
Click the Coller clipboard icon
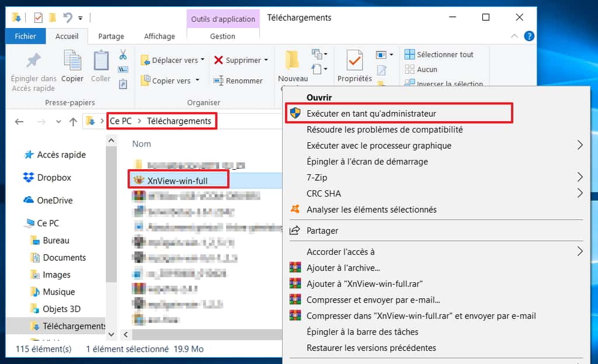[101, 60]
